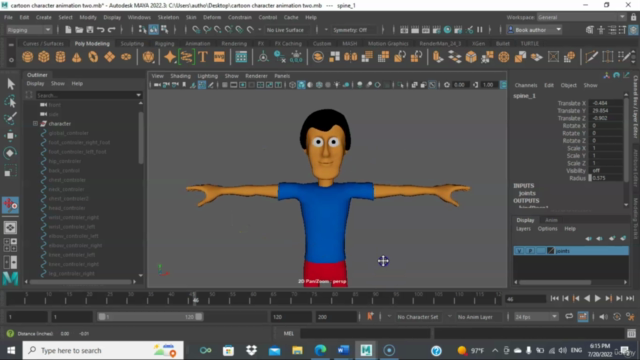Click the Save scene icon
Image resolution: width=640 pixels, height=360 pixels.
coord(90,30)
